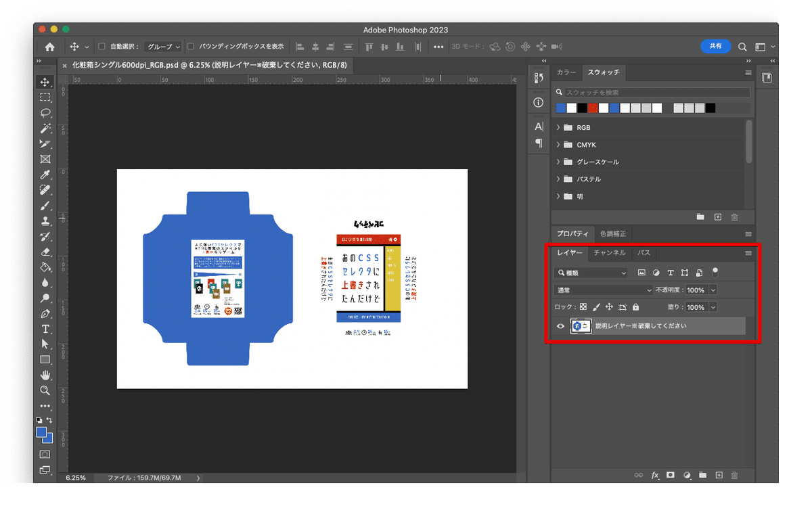
Task: Open the Info panel icon
Action: [x=539, y=102]
